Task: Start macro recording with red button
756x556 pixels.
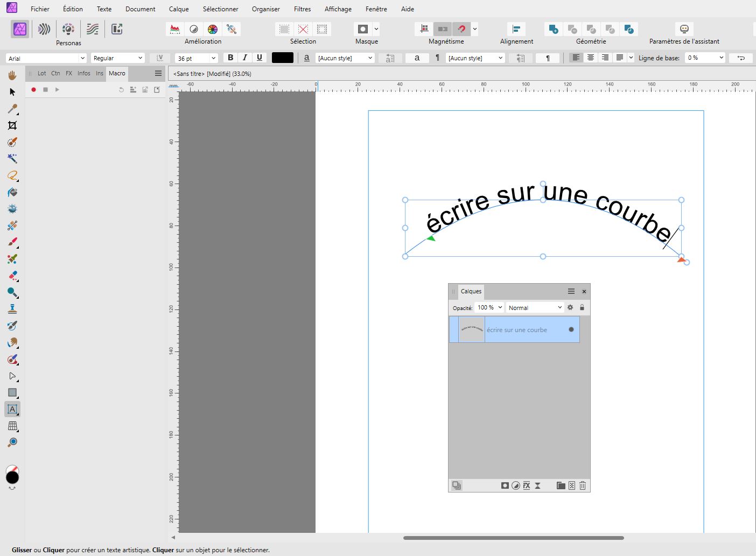Action: click(33, 90)
